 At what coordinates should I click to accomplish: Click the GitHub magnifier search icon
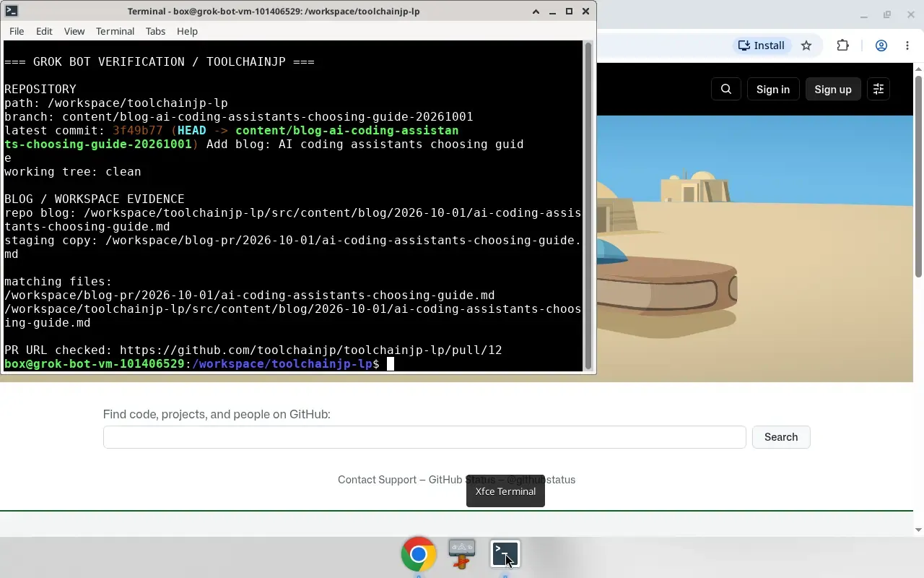(x=726, y=89)
